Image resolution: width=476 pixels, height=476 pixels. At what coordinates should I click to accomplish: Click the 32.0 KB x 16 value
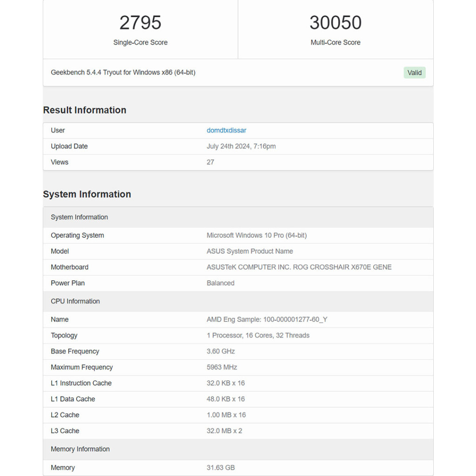(225, 383)
